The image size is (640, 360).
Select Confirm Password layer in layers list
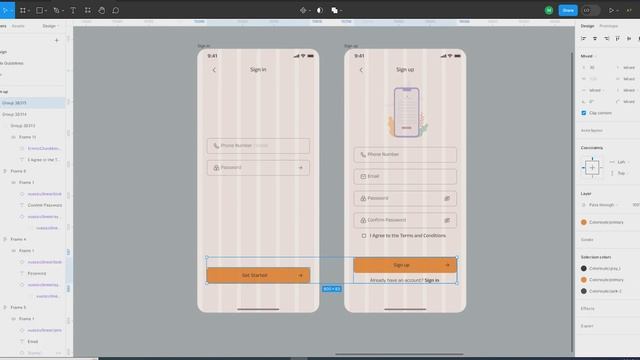pyautogui.click(x=44, y=205)
